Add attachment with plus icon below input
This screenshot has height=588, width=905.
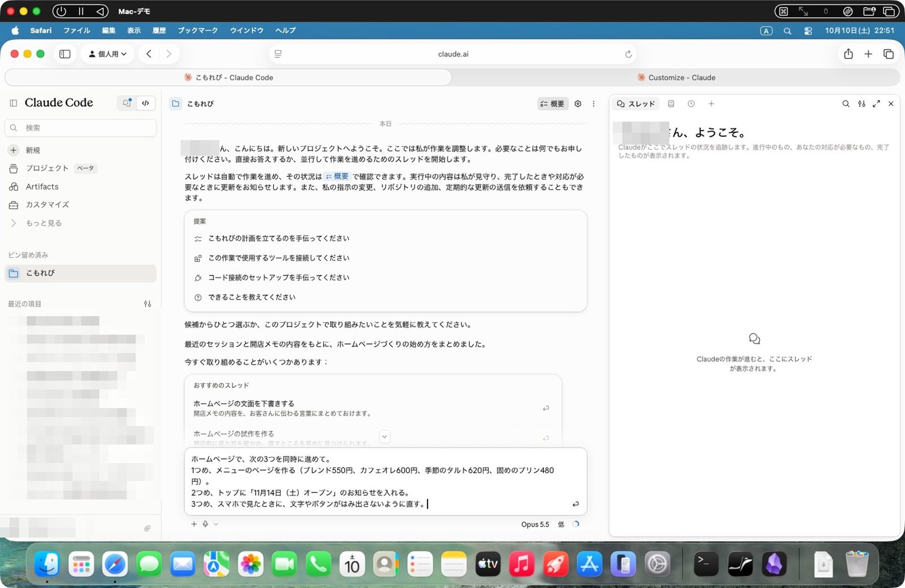[194, 524]
